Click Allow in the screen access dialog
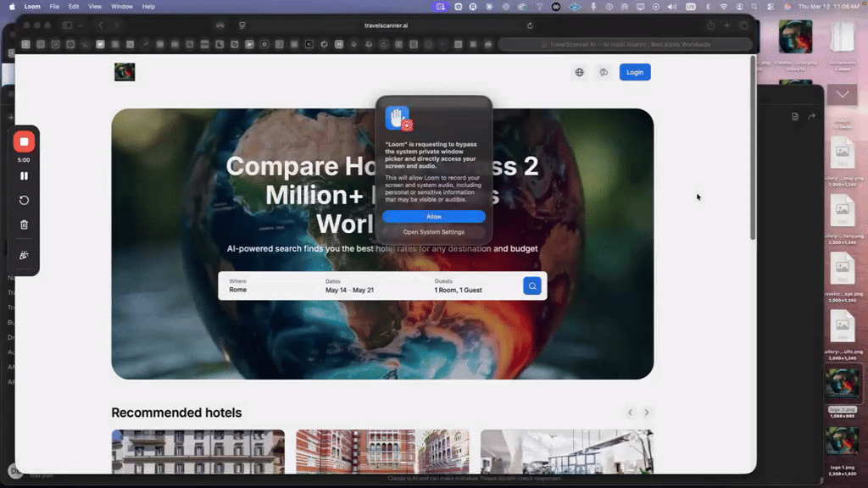 tap(433, 216)
